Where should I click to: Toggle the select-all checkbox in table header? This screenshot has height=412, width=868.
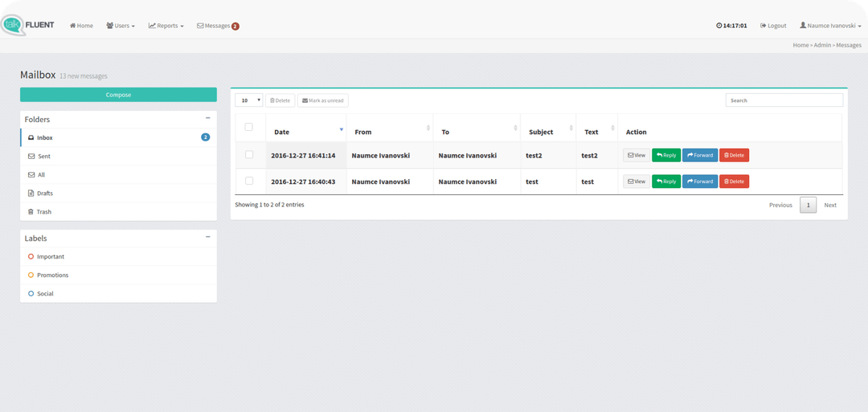248,127
